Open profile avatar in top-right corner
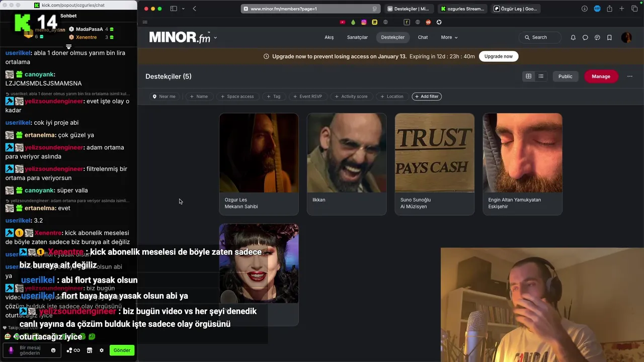The height and width of the screenshot is (362, 644). coord(626,37)
